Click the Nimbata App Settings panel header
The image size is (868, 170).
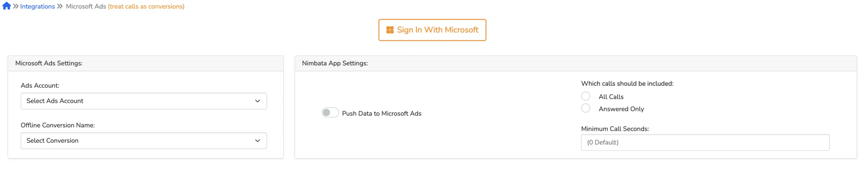coord(575,63)
